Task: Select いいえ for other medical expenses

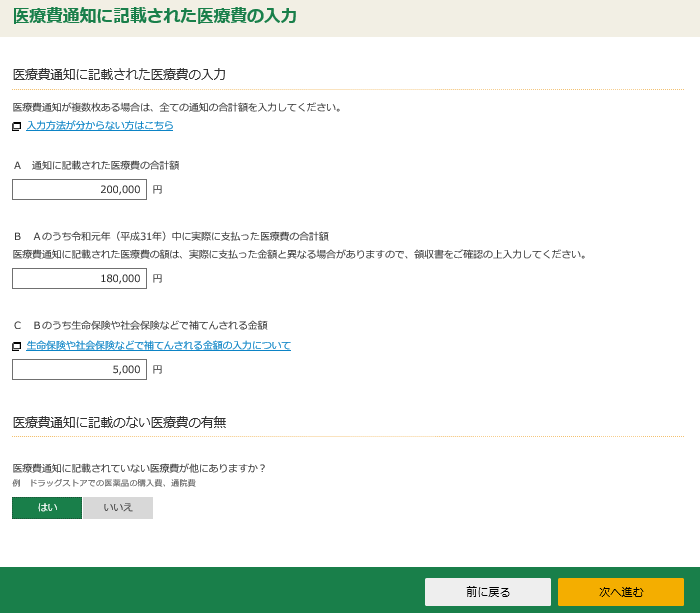Action: [x=118, y=508]
